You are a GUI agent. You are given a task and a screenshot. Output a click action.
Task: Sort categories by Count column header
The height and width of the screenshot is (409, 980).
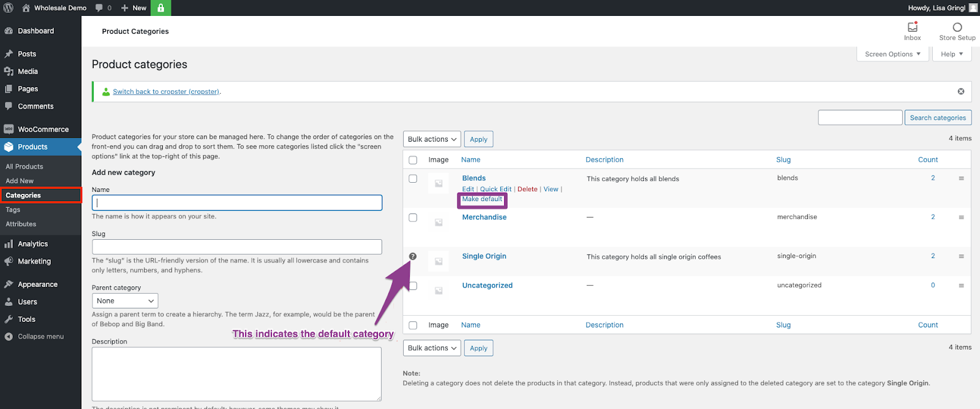(928, 160)
